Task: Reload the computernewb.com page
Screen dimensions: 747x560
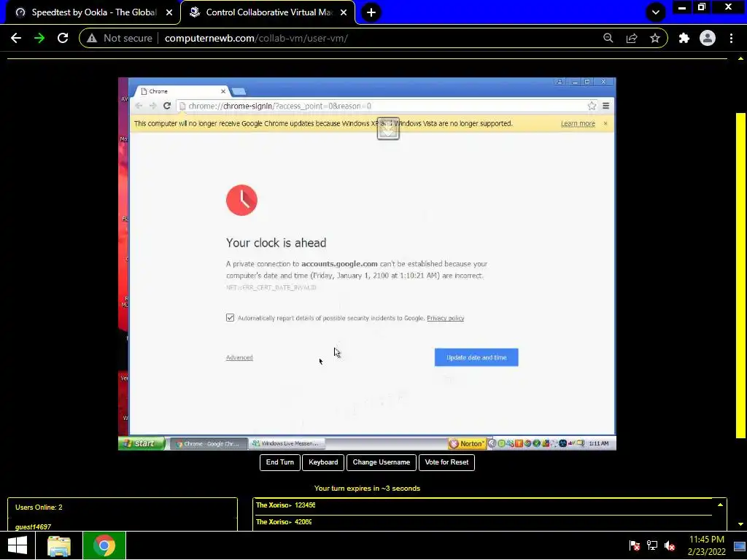Action: 63,38
